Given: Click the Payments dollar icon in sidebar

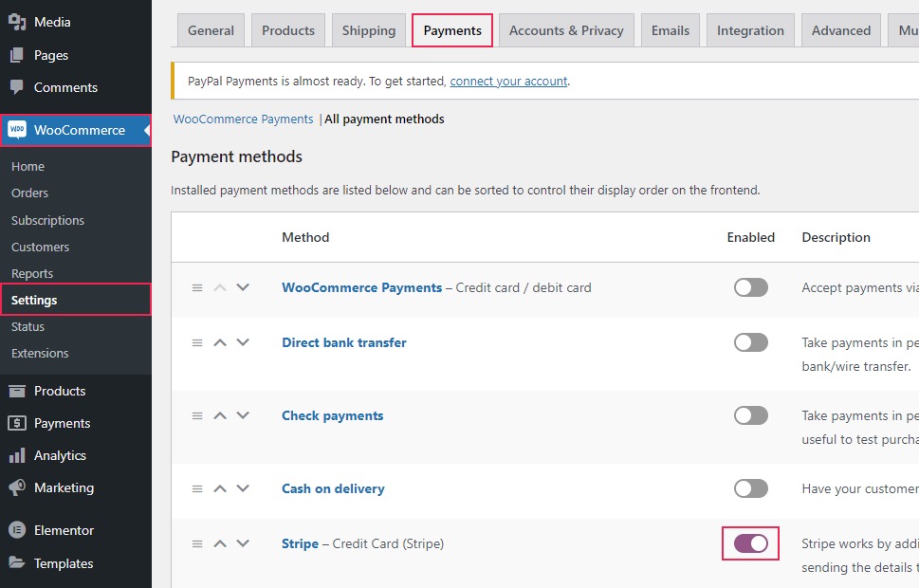Looking at the screenshot, I should (17, 423).
